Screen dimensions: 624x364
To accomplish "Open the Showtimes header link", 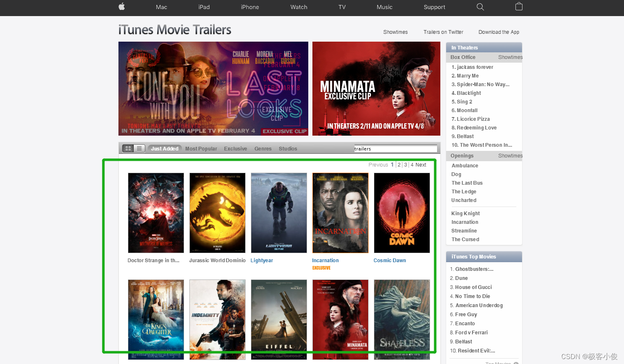I will click(395, 32).
